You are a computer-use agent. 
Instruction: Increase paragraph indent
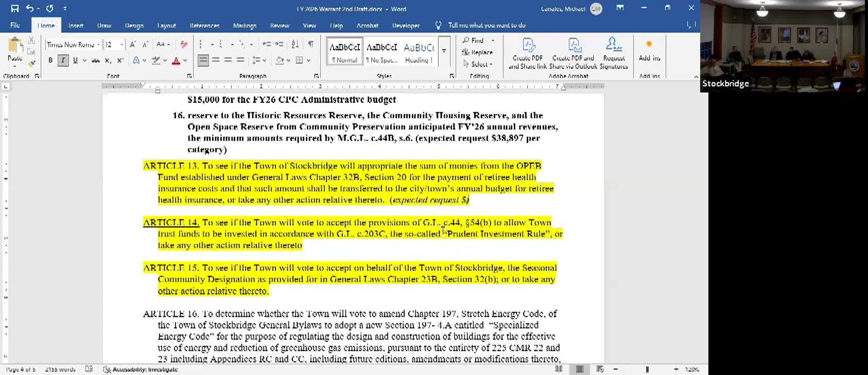(x=279, y=44)
